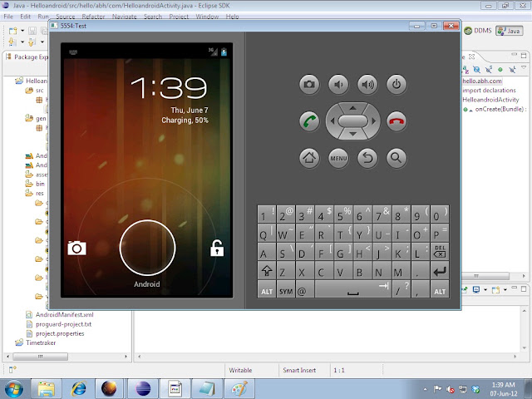The height and width of the screenshot is (399, 532).
Task: Raise volume with emulator volume up button
Action: tap(367, 84)
